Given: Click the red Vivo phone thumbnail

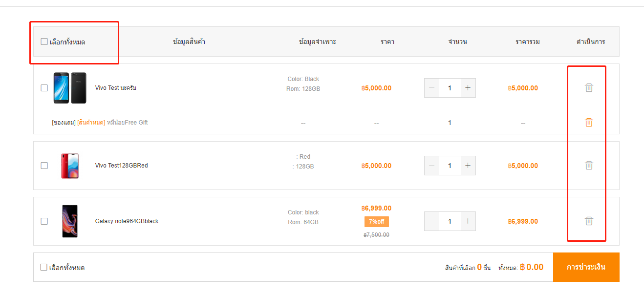Looking at the screenshot, I should pyautogui.click(x=70, y=166).
